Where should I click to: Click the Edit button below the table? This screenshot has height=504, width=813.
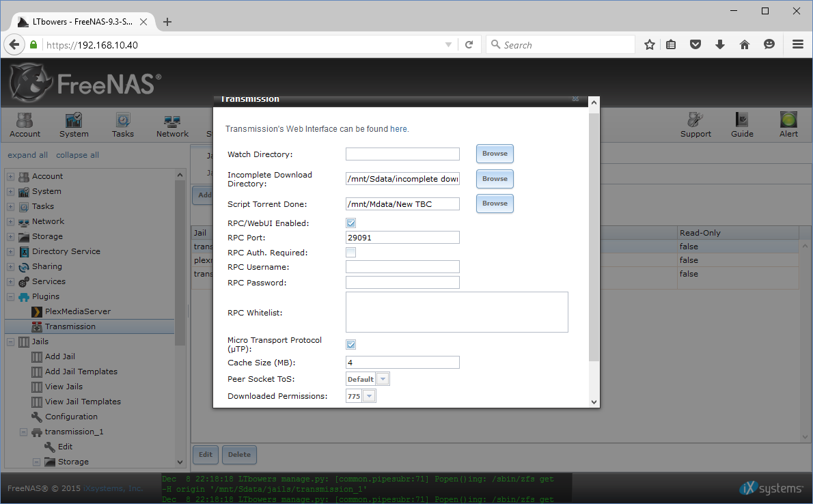tap(206, 455)
